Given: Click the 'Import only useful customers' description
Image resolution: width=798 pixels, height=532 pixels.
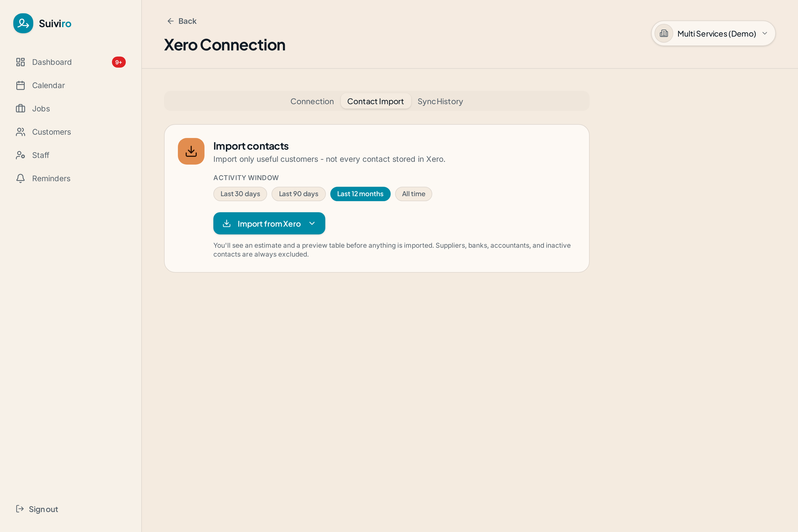Looking at the screenshot, I should pos(329,159).
